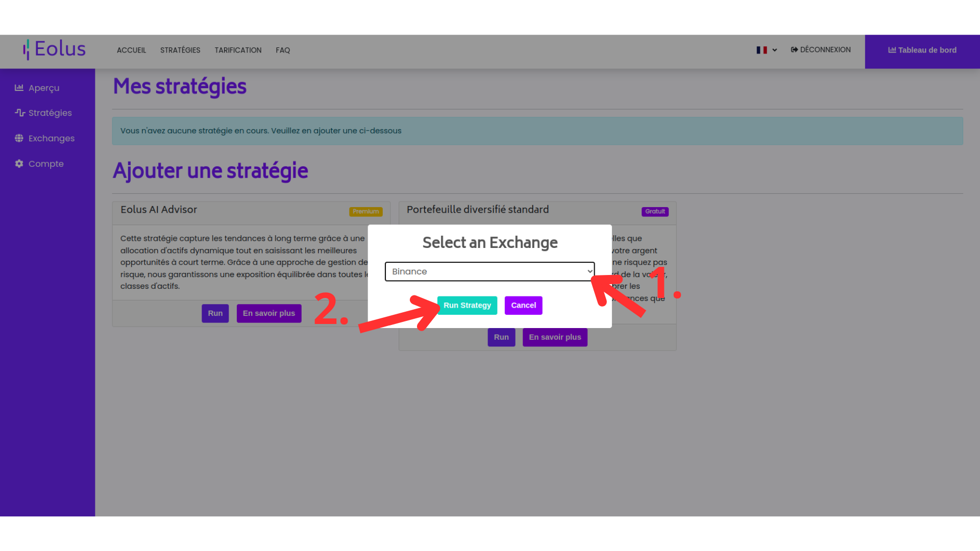The image size is (980, 551).
Task: Click the Déconnexion logout icon
Action: (x=794, y=49)
